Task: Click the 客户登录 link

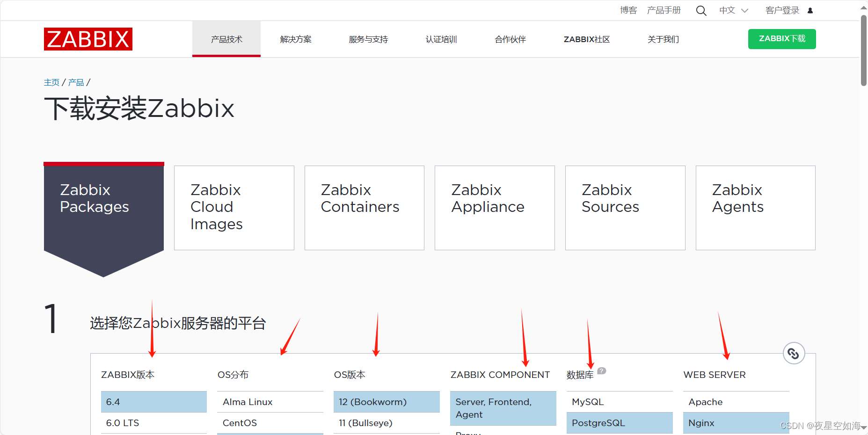Action: 782,10
